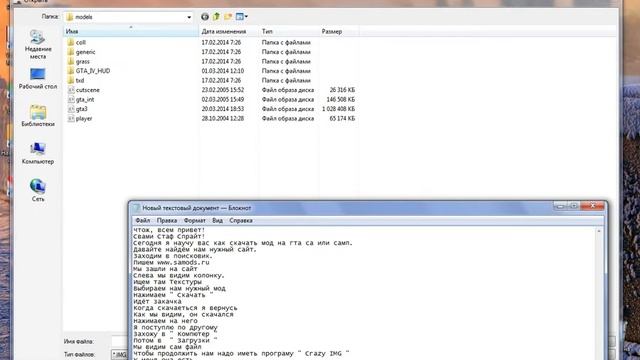Viewport: 640px width, 360px height.
Task: Select the generic folder icon
Action: pos(71,52)
